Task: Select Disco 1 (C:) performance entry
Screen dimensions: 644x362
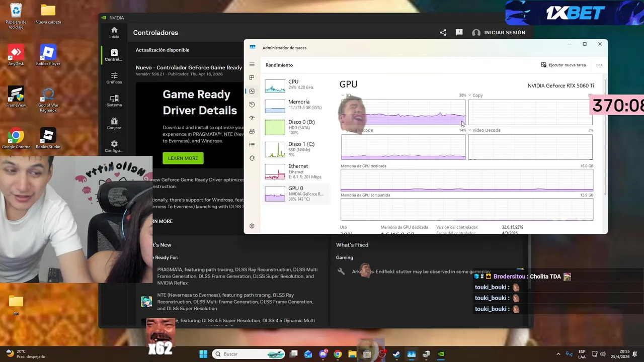Action: click(x=296, y=149)
